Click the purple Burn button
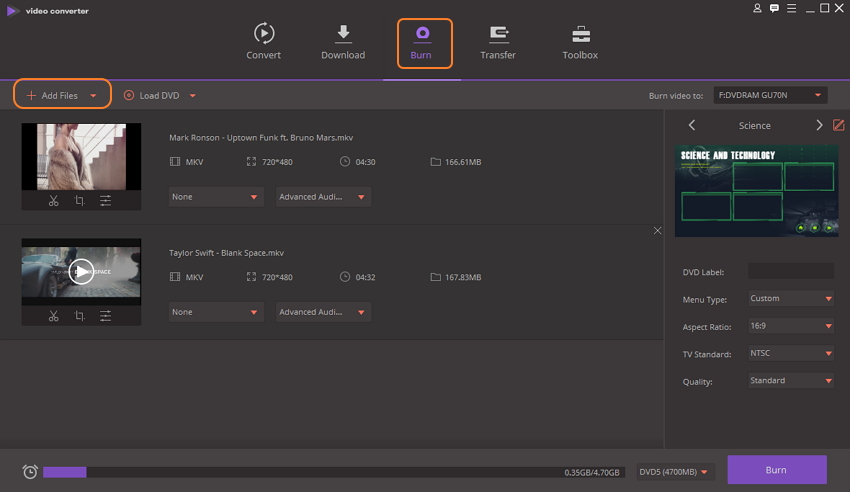The image size is (850, 492). [776, 469]
